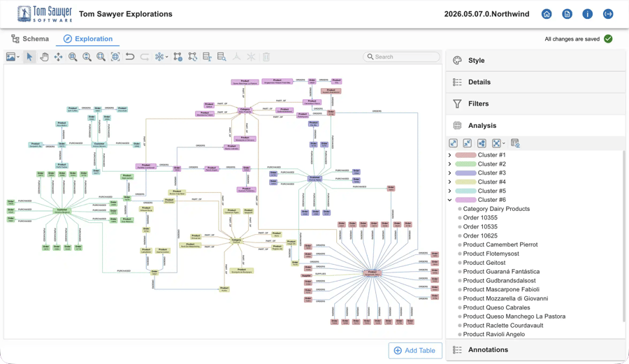Apply the graph layout icon
This screenshot has width=629, height=364.
(159, 57)
